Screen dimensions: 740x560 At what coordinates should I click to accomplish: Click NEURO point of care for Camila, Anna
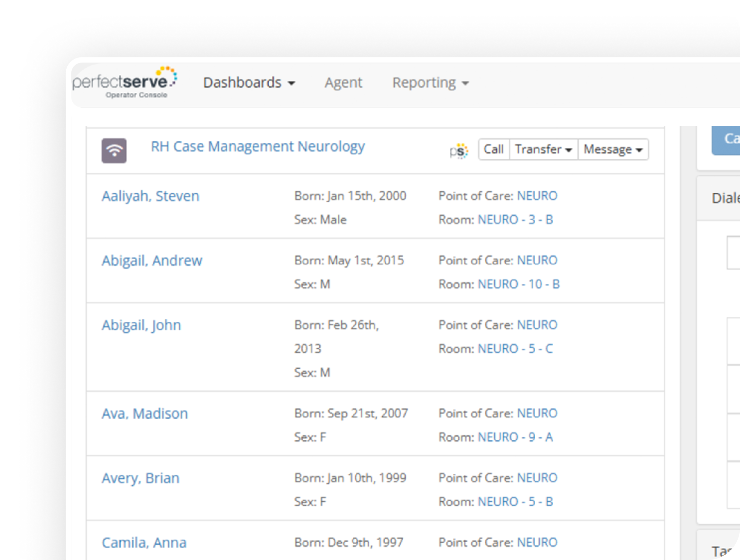(x=537, y=542)
